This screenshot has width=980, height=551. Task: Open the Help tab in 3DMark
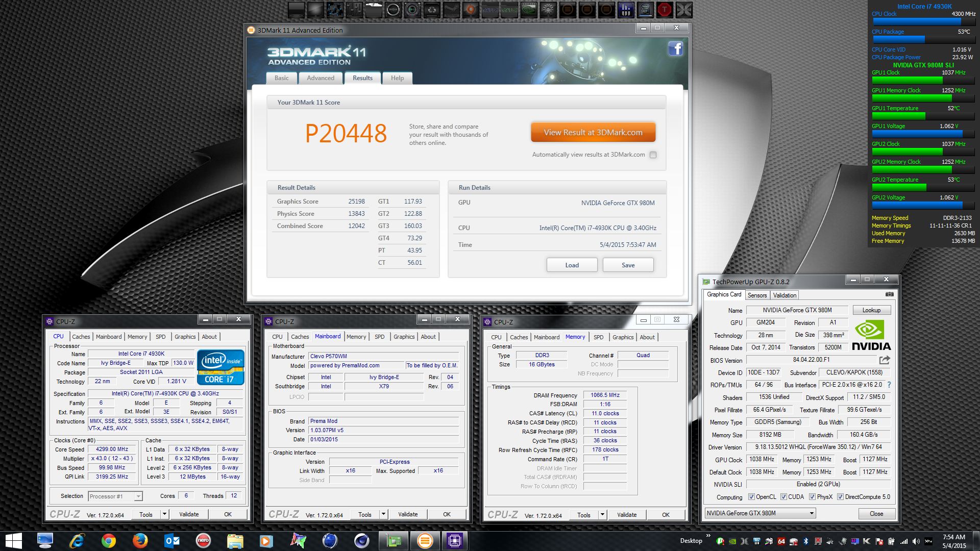(x=397, y=78)
